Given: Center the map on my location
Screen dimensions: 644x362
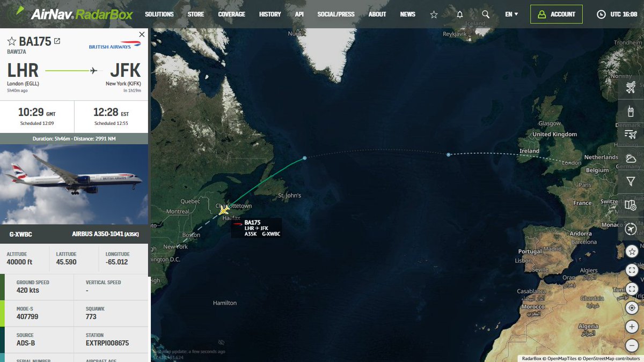Looking at the screenshot, I should [x=632, y=308].
